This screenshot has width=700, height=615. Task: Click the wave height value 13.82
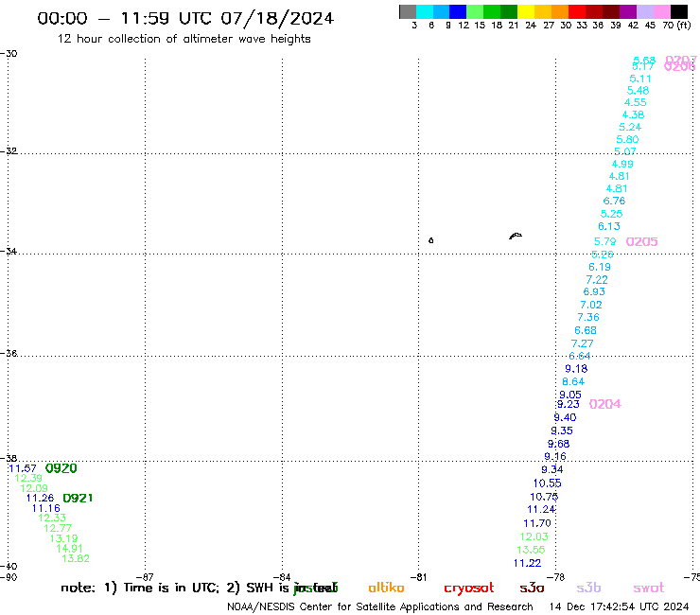(76, 559)
